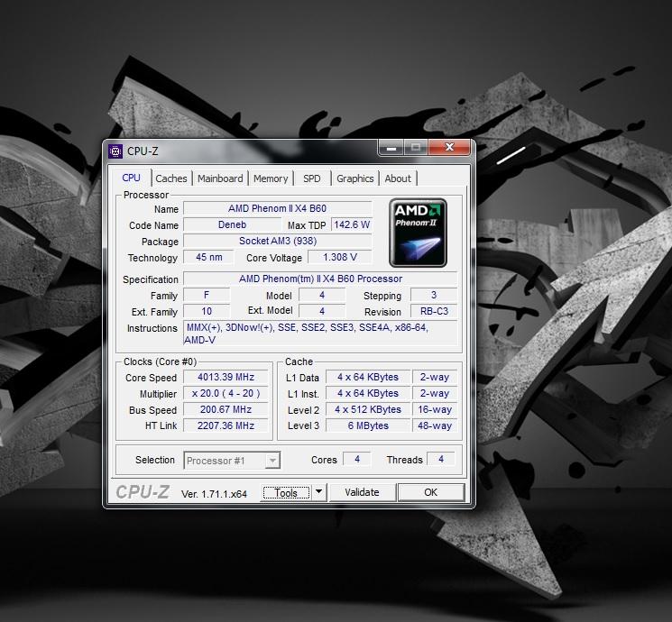
Task: Click the Code Name value Deneb
Action: 233,224
